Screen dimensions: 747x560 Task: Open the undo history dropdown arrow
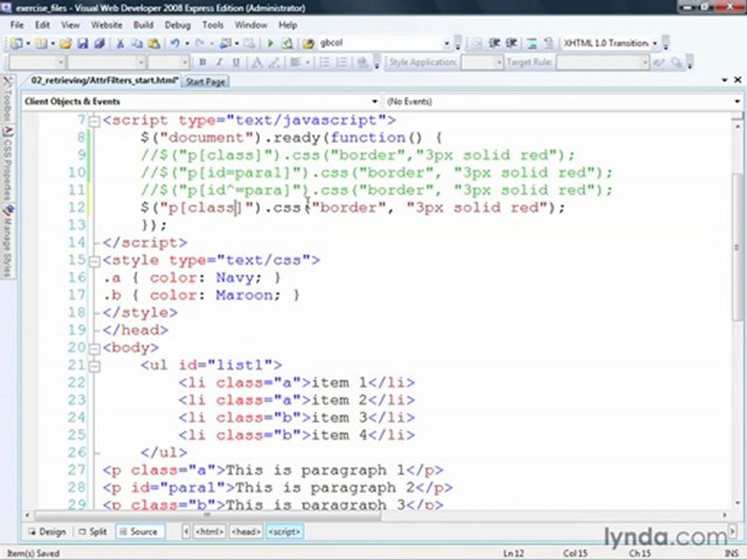pos(187,44)
